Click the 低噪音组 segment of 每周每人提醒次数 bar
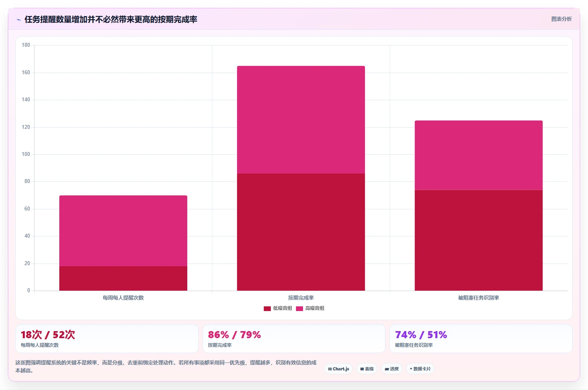The width and height of the screenshot is (588, 390). click(x=123, y=278)
